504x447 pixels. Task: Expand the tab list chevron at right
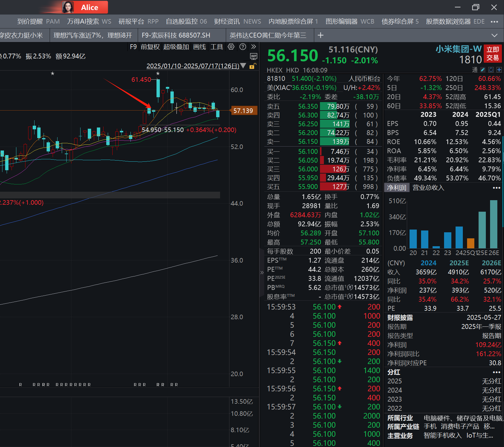click(x=494, y=35)
